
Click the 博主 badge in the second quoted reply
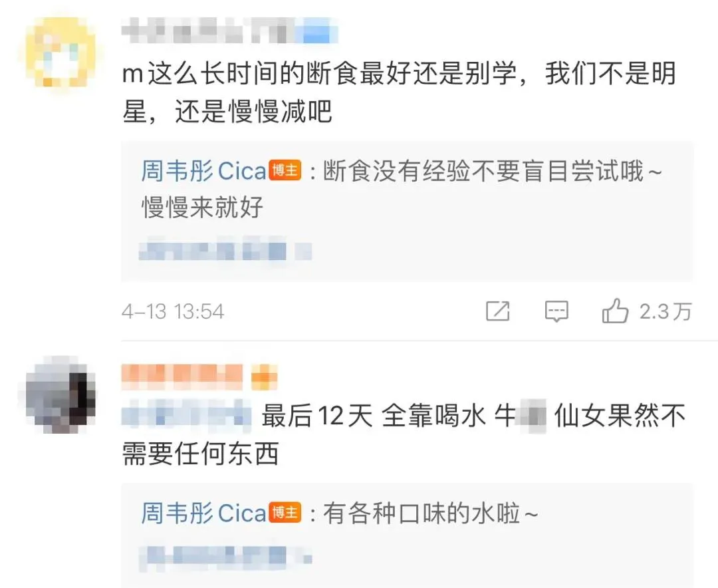click(285, 513)
